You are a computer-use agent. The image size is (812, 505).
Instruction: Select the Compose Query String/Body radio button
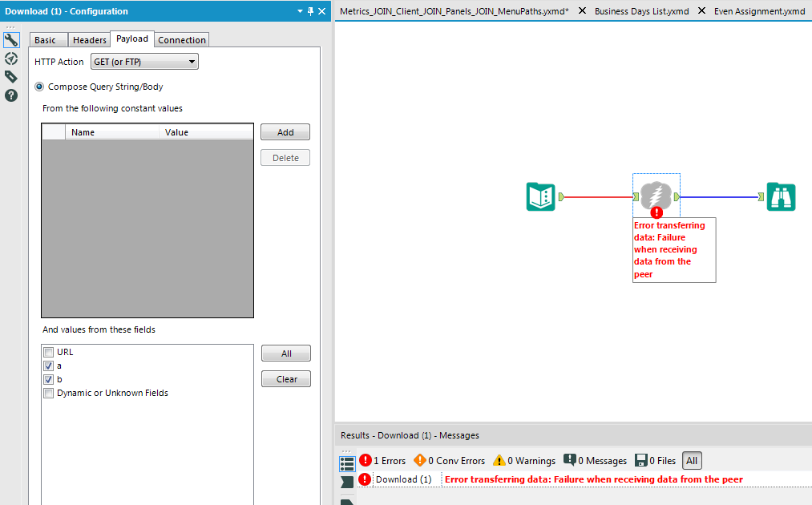pyautogui.click(x=38, y=87)
